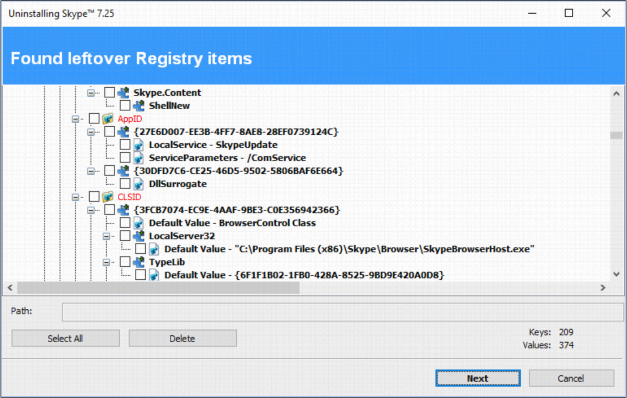627x398 pixels.
Task: Collapse the {30DFD7C6-CE25-46D5-9502-5806BAF6E664} node
Action: 91,171
